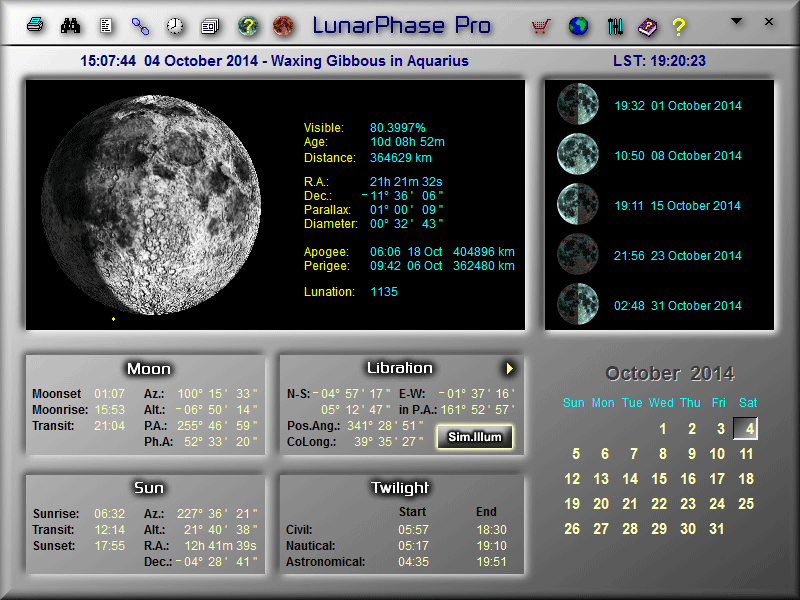Click the Libration panel title
This screenshot has height=600, width=800.
(399, 368)
